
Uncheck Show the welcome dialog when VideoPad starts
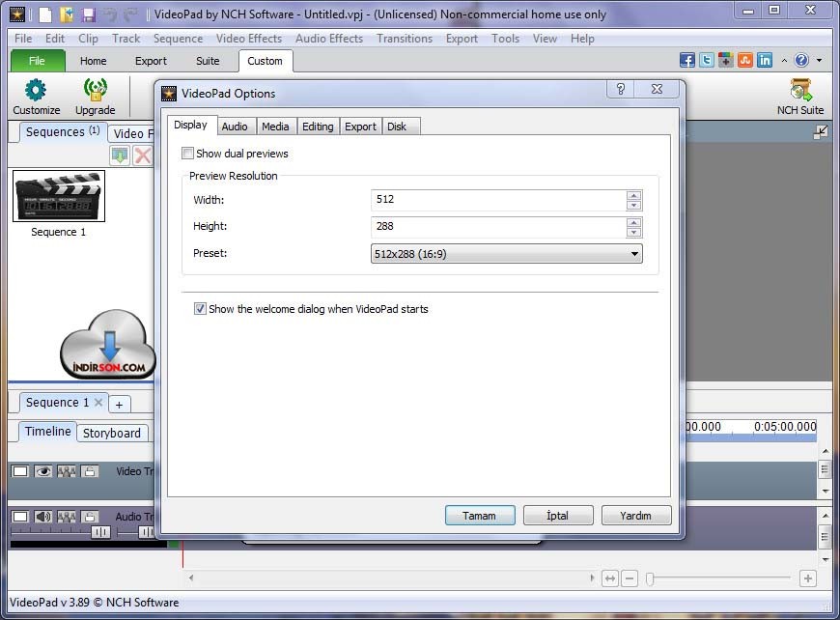click(x=200, y=309)
